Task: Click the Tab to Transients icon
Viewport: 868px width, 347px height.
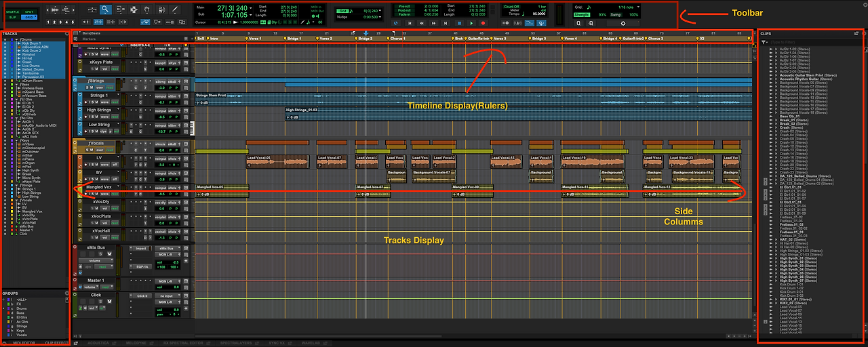Action: (86, 22)
